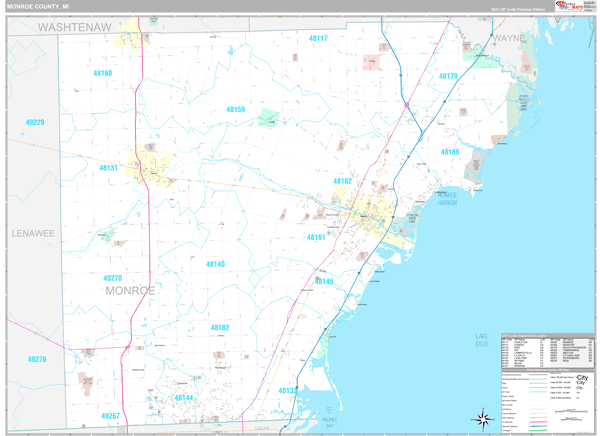Click ZIP code 49229 label
Screen dimensions: 600x436
35,122
